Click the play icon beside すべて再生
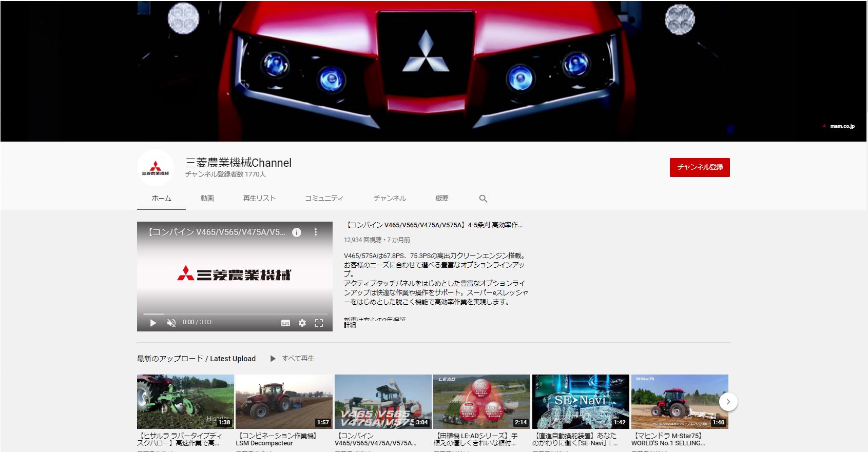Screen dimensions: 868x452 pos(273,359)
